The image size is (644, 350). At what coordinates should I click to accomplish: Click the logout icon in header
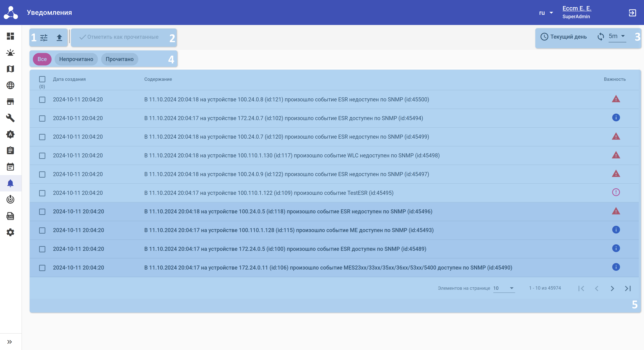[x=632, y=13]
